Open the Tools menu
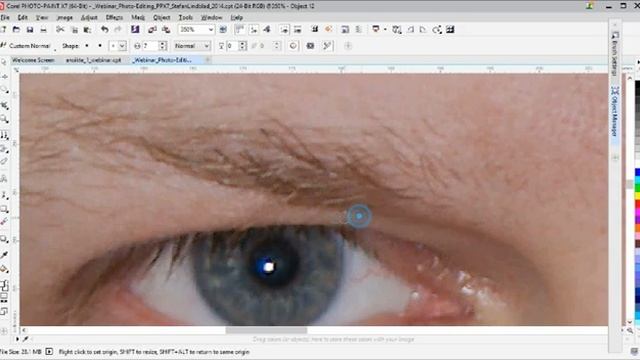This screenshot has height=360, width=640. (186, 18)
